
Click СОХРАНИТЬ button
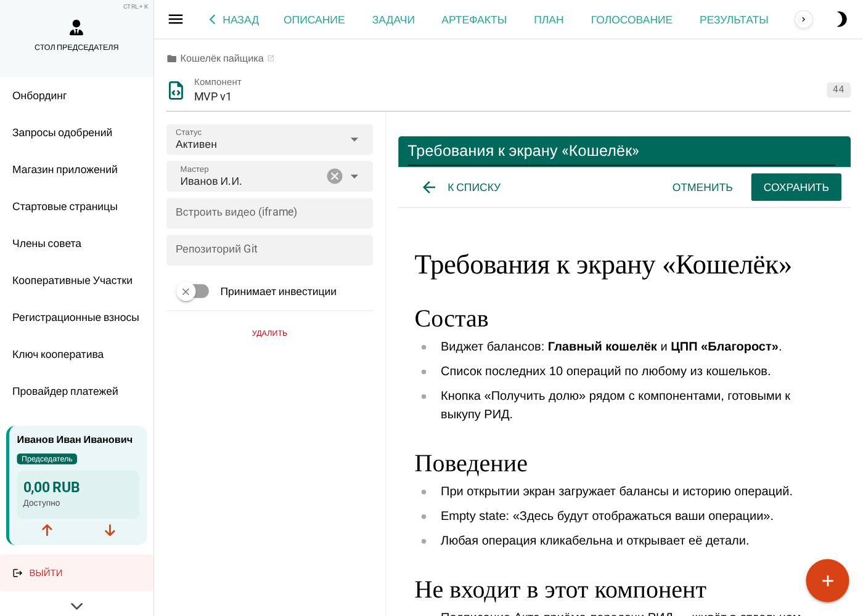coord(796,187)
